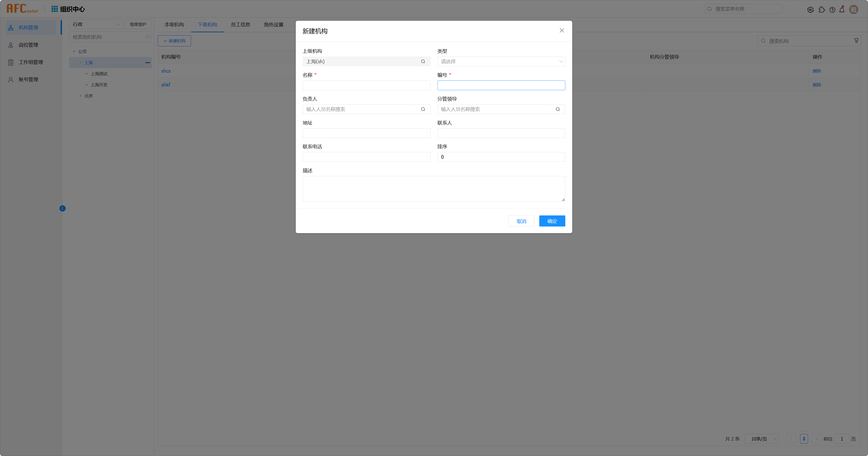Open the 行政 dimension dropdown
Viewport: 868px width, 456px height.
click(96, 24)
